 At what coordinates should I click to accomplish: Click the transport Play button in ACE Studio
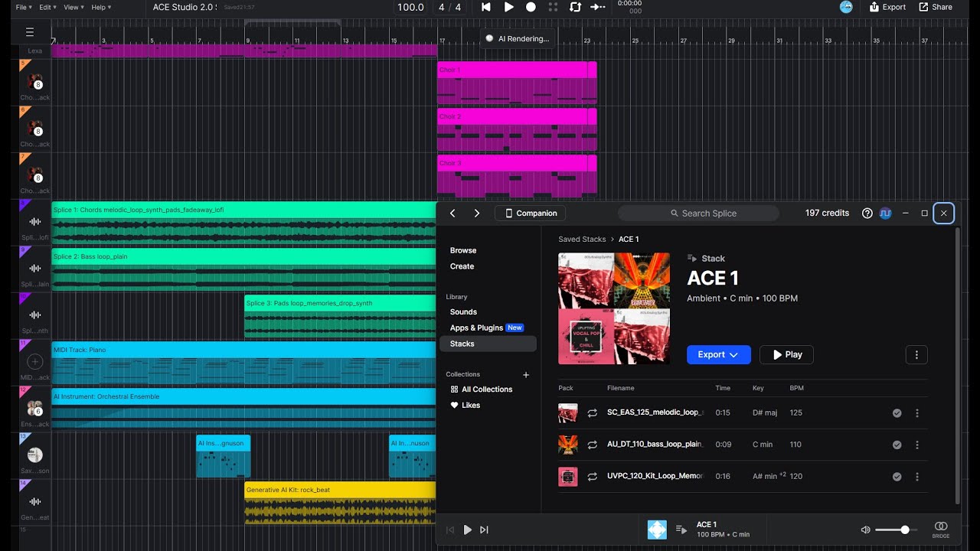[509, 7]
